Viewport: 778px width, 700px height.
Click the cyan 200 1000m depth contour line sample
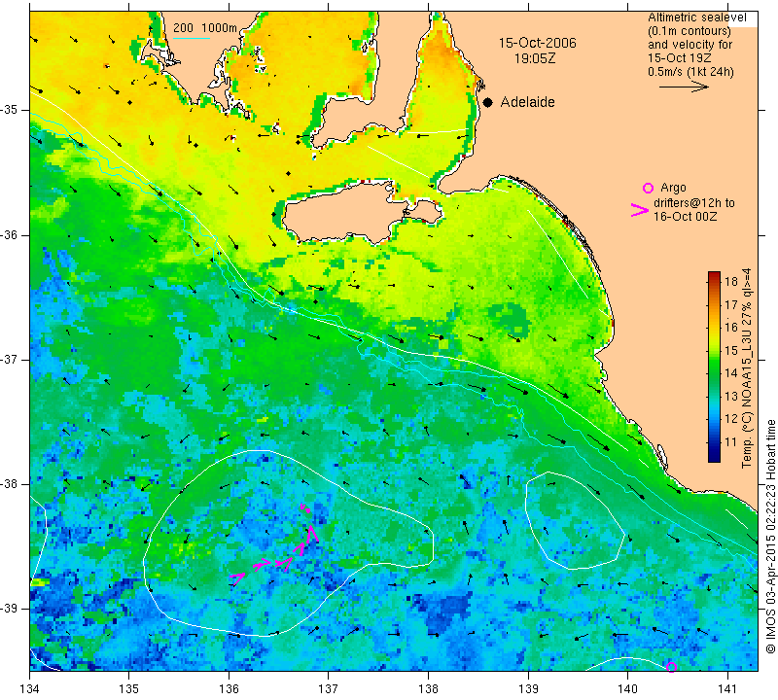[x=192, y=38]
